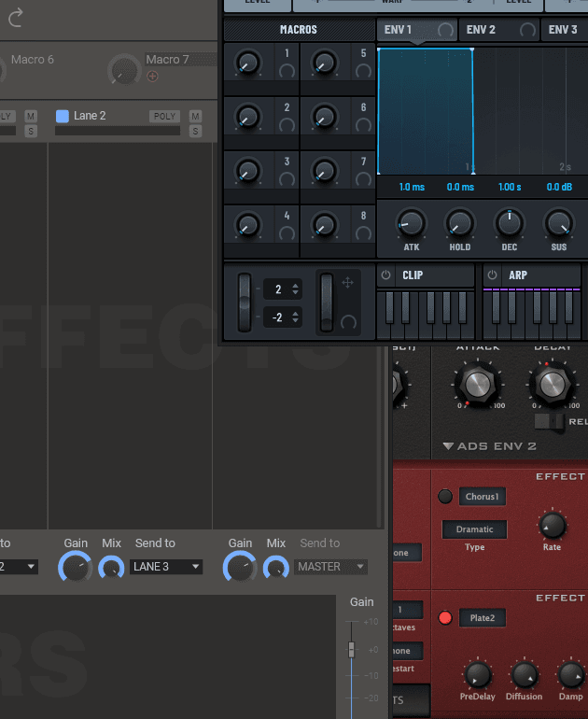
Task: Open the Dramatic chorus type selector
Action: pyautogui.click(x=474, y=529)
